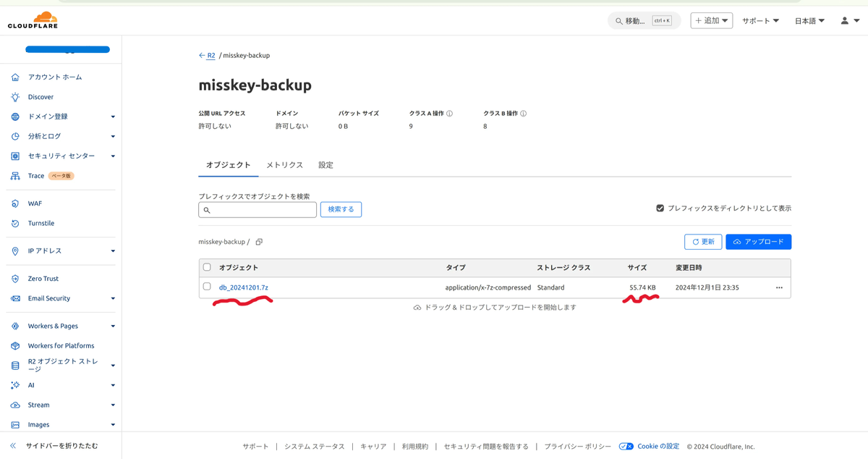Select the オブジェクト tab
This screenshot has width=868, height=459.
coord(229,165)
